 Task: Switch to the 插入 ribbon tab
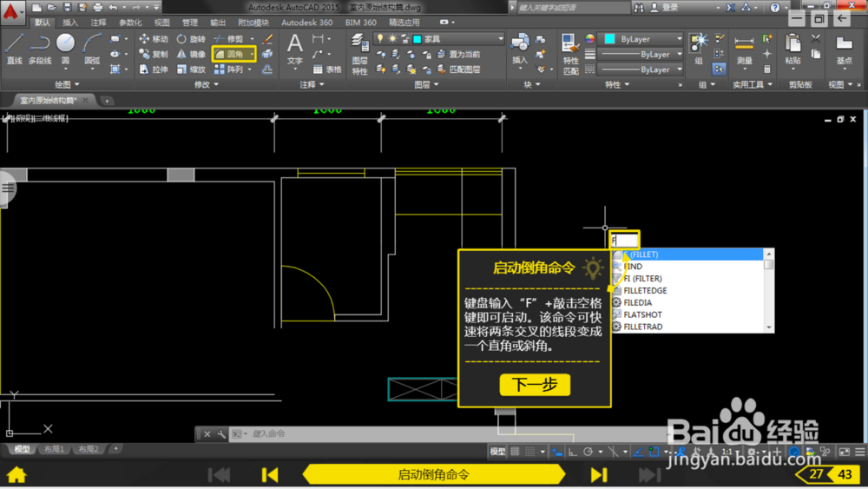point(70,23)
